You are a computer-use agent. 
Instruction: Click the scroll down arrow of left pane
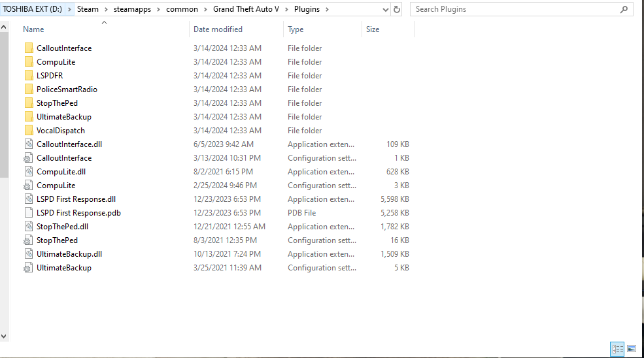pos(4,336)
